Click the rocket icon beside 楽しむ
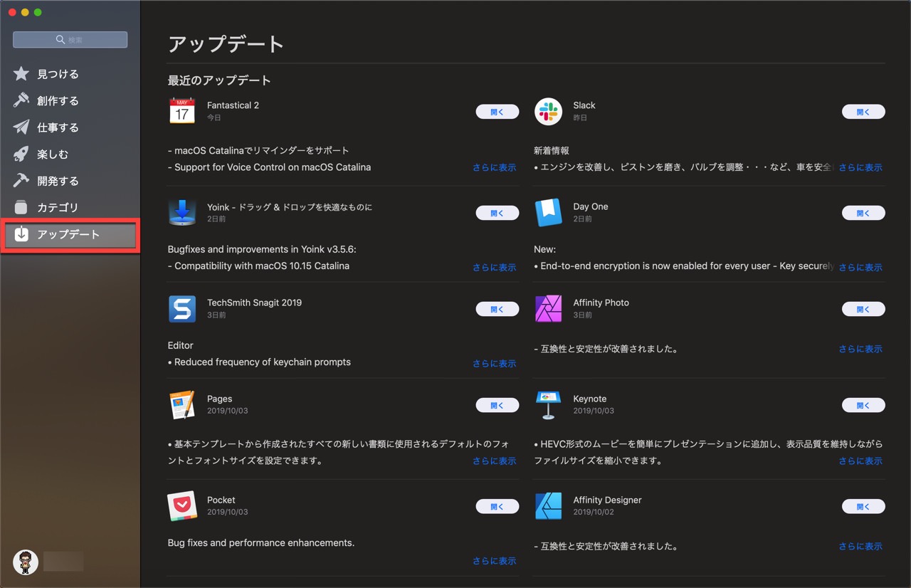 pyautogui.click(x=21, y=154)
